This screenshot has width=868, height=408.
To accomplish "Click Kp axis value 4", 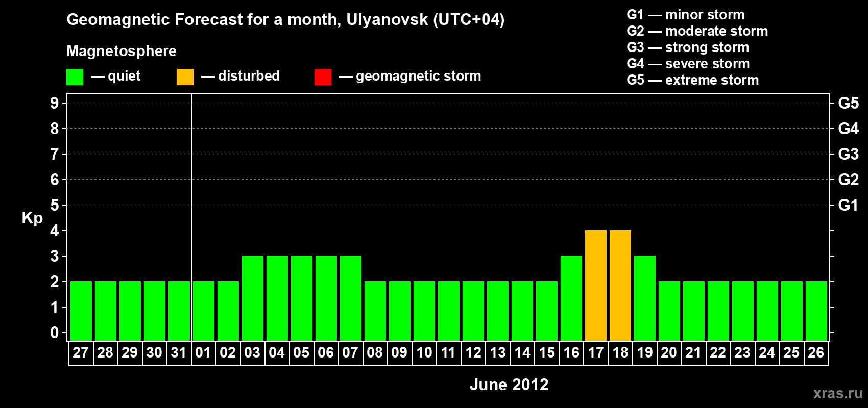I will (55, 231).
